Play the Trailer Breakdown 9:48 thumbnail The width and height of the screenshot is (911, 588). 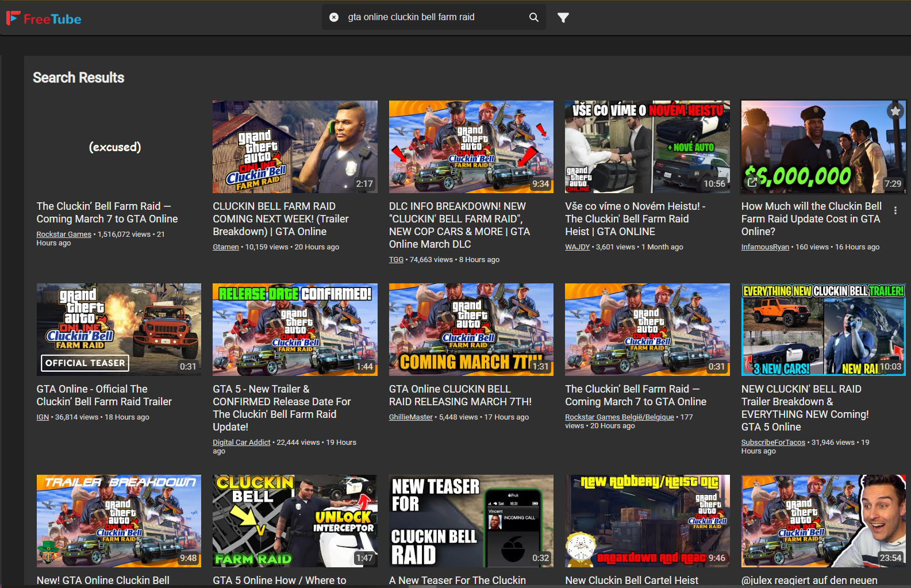[119, 521]
